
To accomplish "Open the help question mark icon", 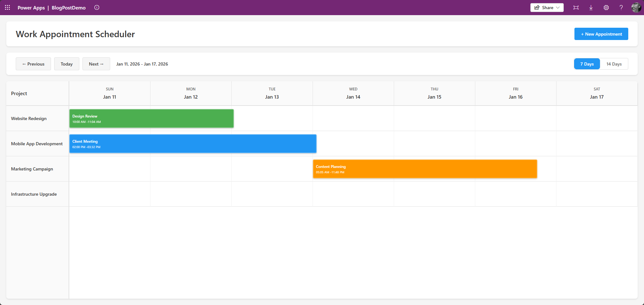I will click(x=621, y=8).
